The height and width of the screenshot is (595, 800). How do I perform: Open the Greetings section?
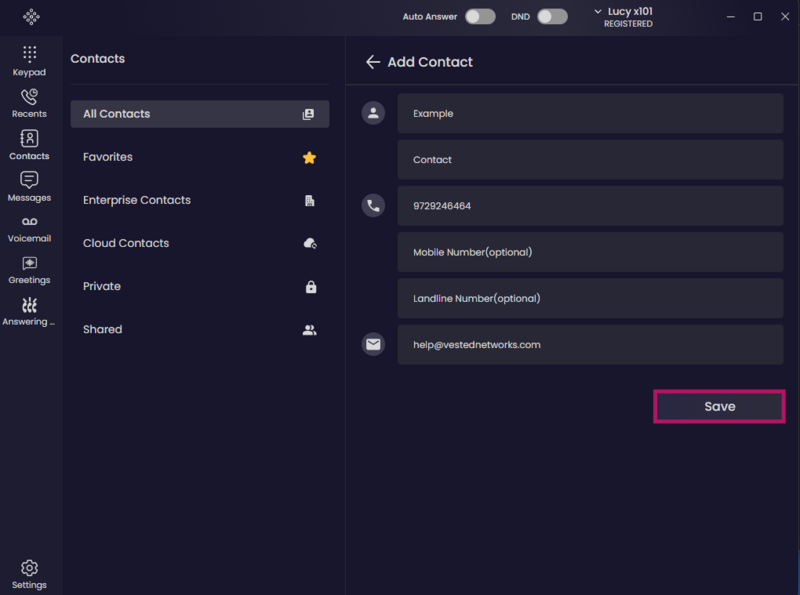pos(30,270)
